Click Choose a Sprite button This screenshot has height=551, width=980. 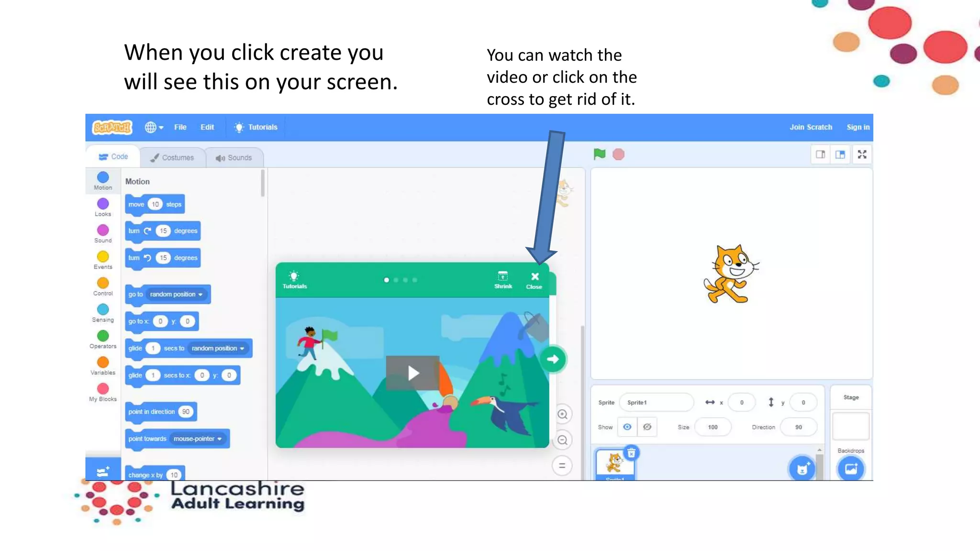pos(802,468)
